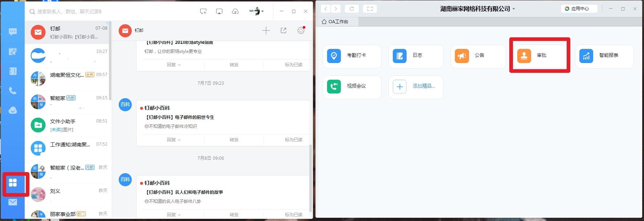Open the 公告 announcement app
Image resolution: width=644 pixels, height=221 pixels.
coord(478,56)
